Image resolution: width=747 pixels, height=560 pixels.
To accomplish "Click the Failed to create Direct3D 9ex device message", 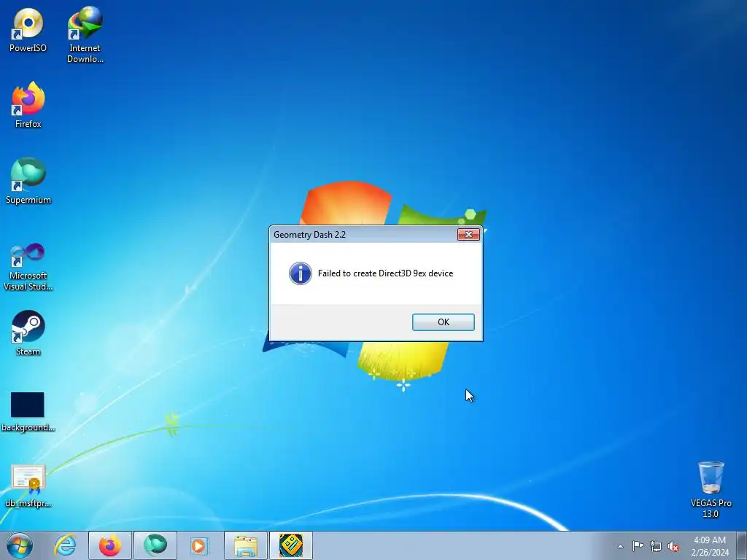I will 385,273.
